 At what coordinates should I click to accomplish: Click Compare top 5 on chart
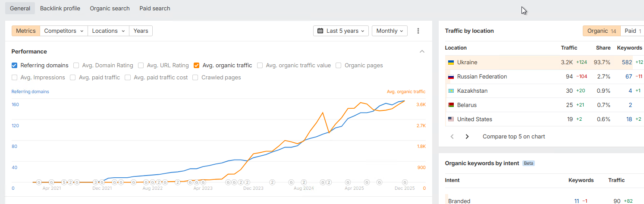point(514,137)
